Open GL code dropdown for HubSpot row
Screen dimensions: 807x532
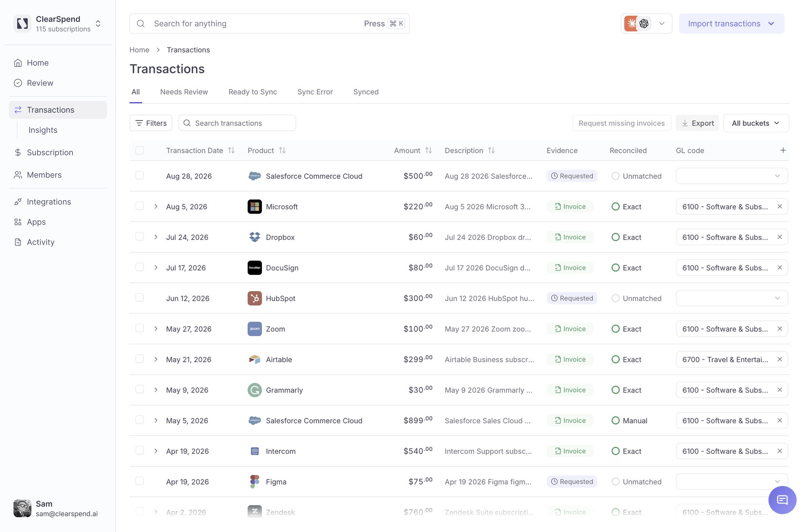pos(732,298)
